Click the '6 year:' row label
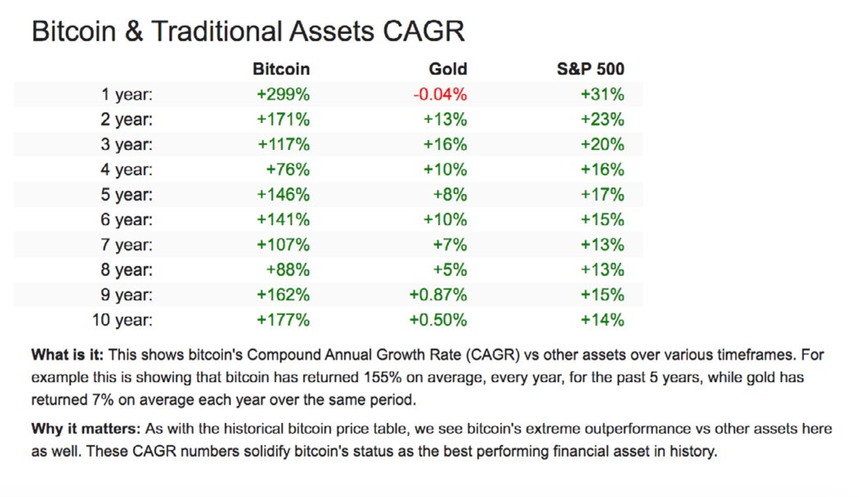Viewport: 868px width, 497px height. 126,220
